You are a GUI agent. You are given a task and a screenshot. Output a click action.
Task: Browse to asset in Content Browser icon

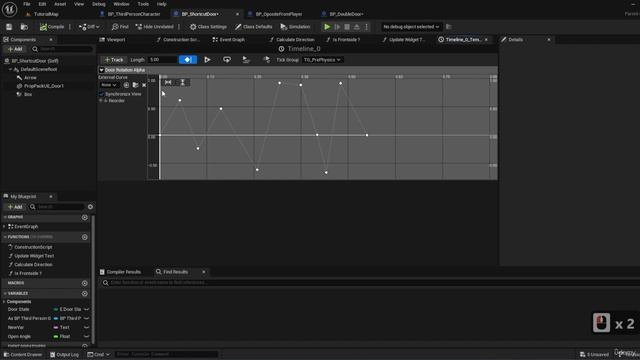(24, 27)
